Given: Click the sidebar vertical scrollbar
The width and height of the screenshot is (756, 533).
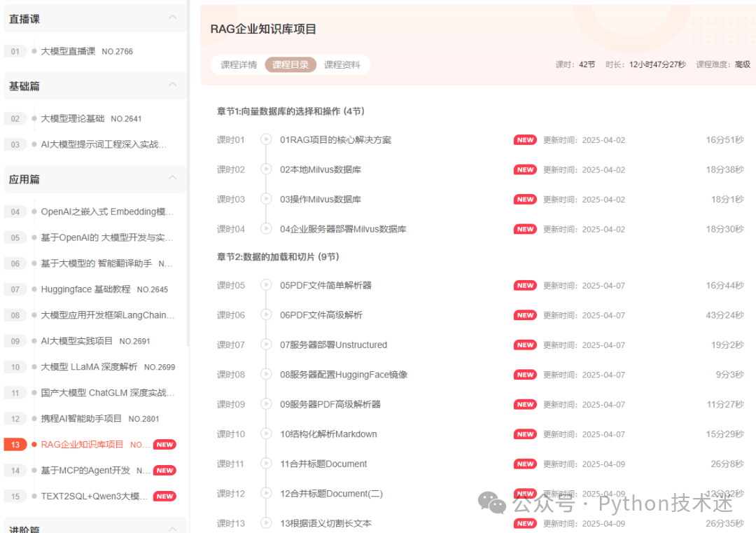Looking at the screenshot, I should tap(188, 174).
